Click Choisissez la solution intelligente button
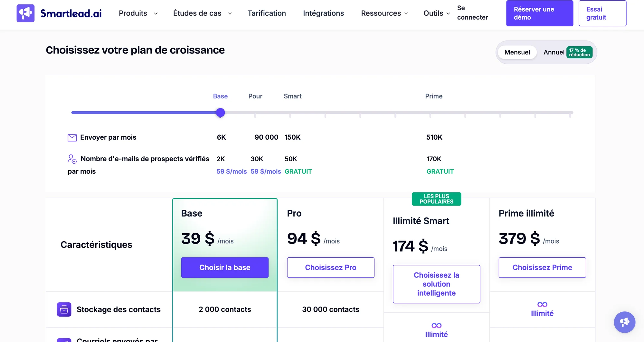 pyautogui.click(x=436, y=284)
